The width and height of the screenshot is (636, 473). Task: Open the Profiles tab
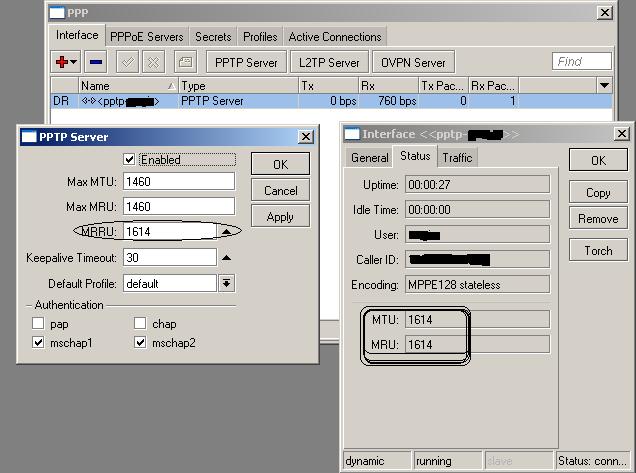pos(260,37)
